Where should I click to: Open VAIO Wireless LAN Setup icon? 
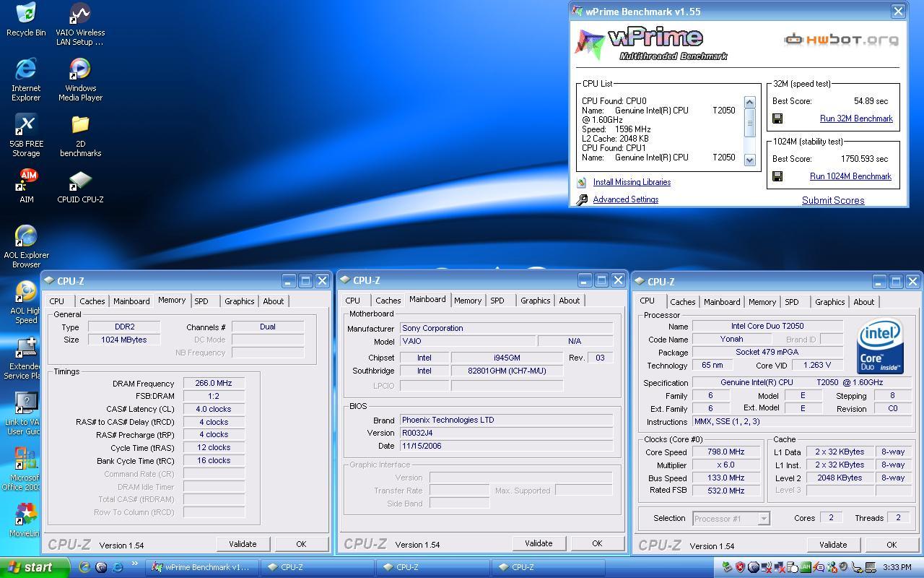tap(80, 24)
